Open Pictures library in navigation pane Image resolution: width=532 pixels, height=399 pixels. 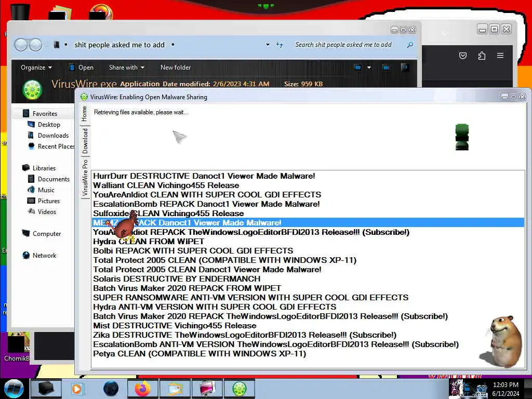click(x=44, y=201)
